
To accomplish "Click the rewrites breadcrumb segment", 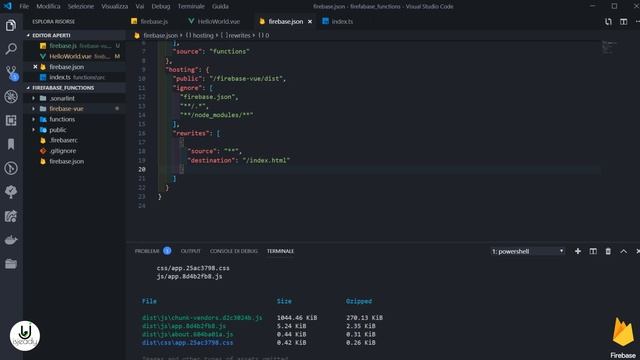I will point(236,36).
